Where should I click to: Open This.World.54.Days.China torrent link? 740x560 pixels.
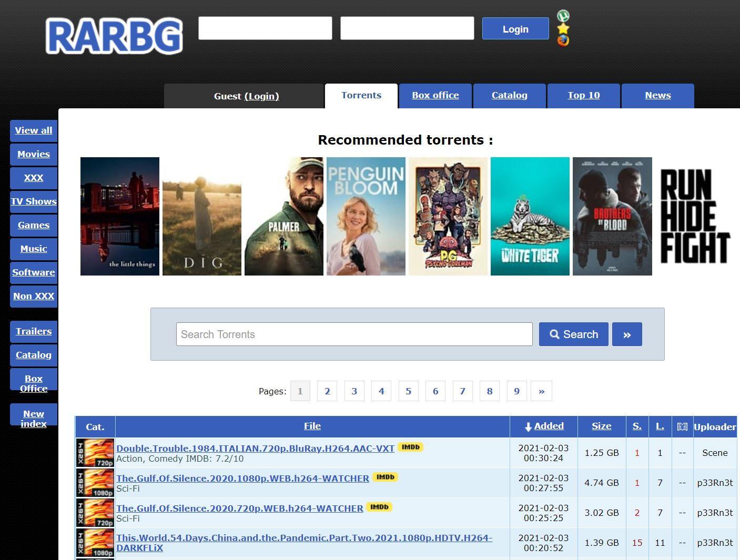tap(305, 543)
